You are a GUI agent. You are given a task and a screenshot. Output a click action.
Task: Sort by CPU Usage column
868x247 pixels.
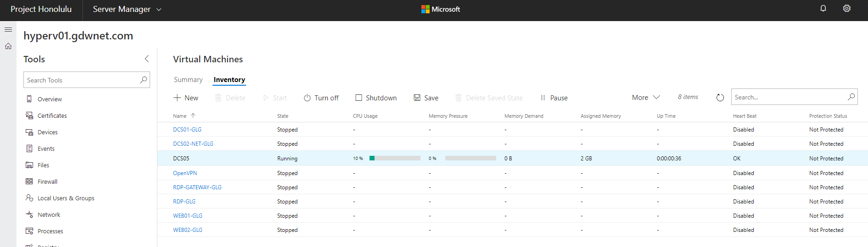tap(365, 116)
